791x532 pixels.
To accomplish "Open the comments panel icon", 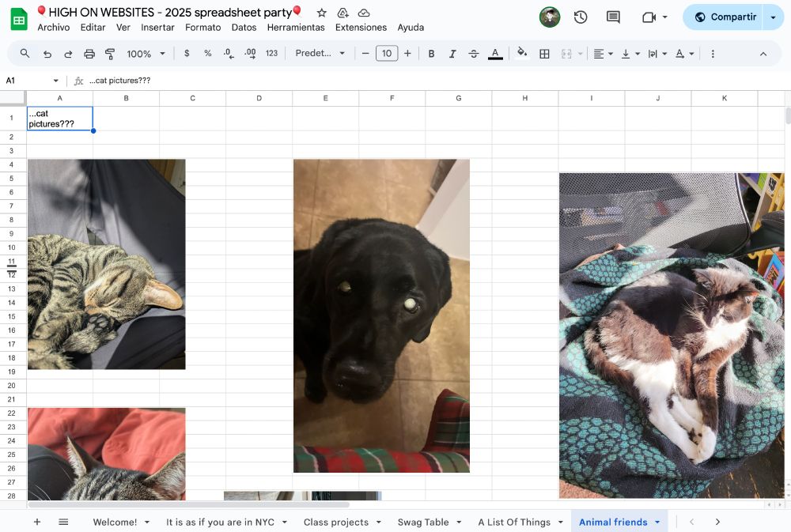I will coord(613,17).
